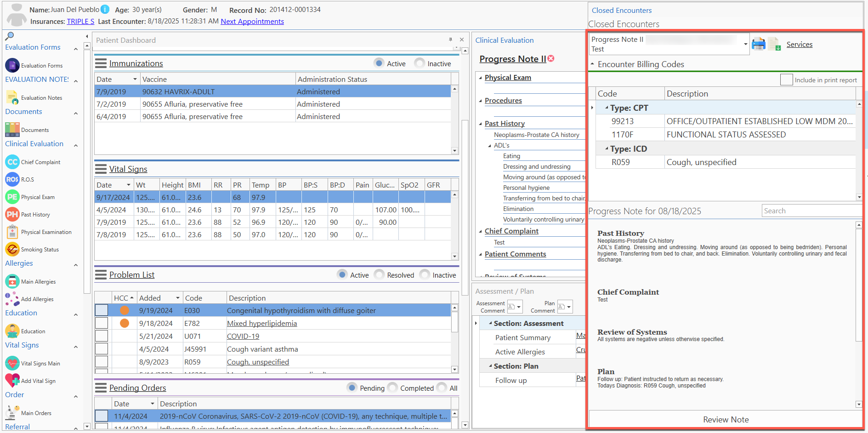Select Completed radio in Pending Orders
This screenshot has height=433, width=868.
(x=392, y=387)
